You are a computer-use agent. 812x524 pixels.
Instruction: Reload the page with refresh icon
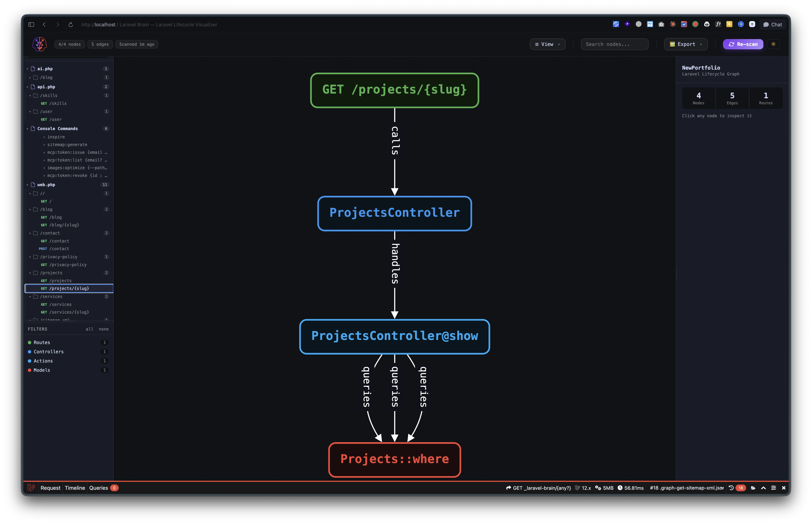(71, 24)
